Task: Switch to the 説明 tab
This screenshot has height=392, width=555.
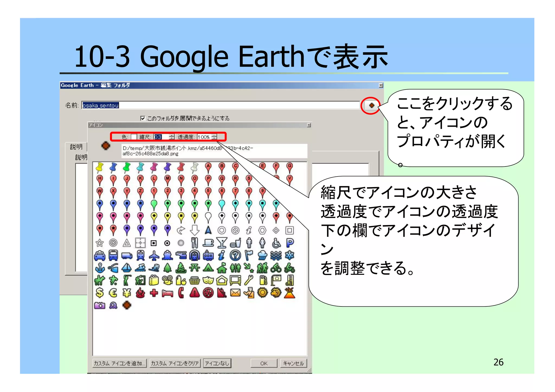Action: [76, 146]
